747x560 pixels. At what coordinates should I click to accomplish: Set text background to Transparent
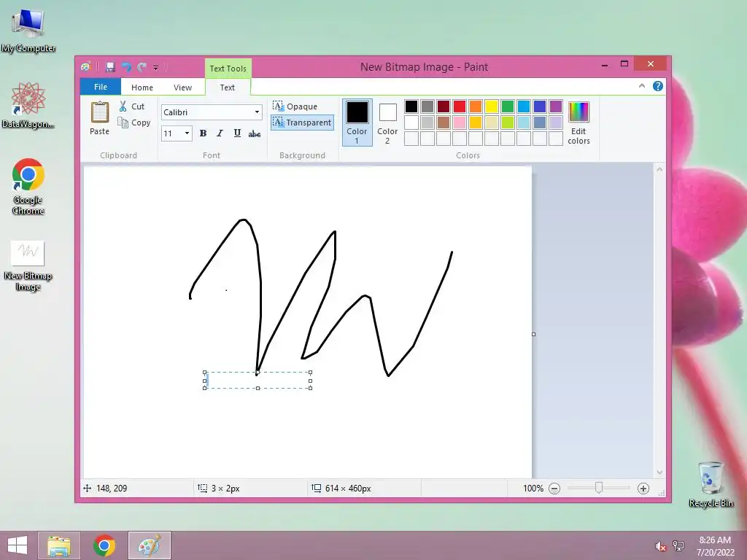coord(302,122)
